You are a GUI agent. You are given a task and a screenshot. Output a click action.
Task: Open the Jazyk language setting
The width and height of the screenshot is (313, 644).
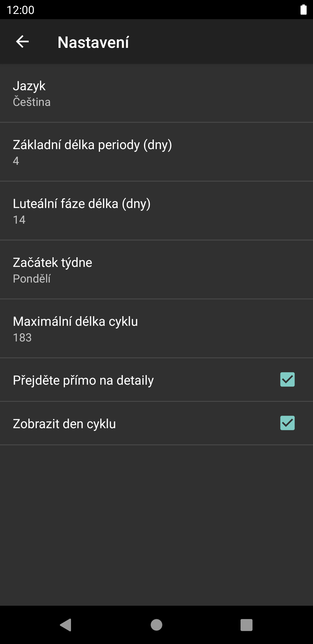tap(156, 93)
